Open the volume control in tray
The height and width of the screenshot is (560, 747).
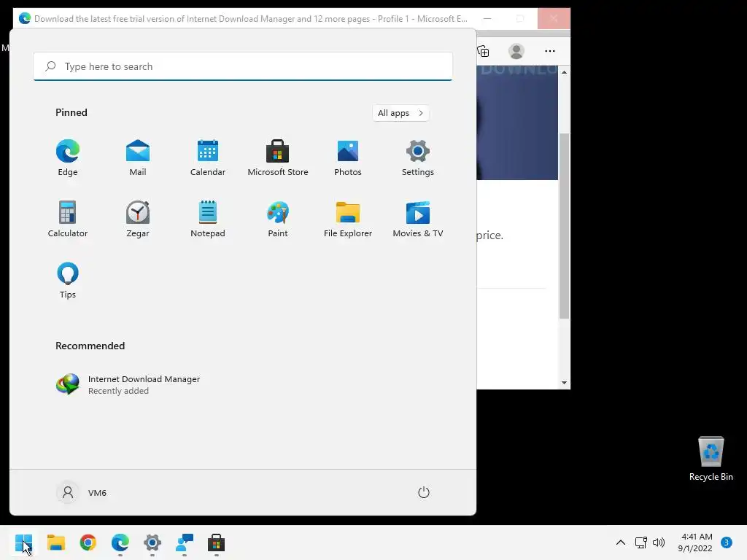pos(659,542)
